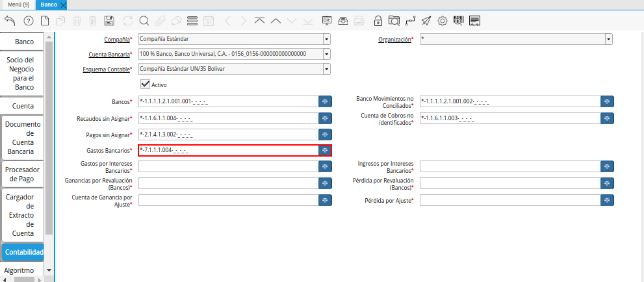The image size is (644, 282).
Task: Open account picker button for Gastos Bancarios
Action: (x=326, y=151)
